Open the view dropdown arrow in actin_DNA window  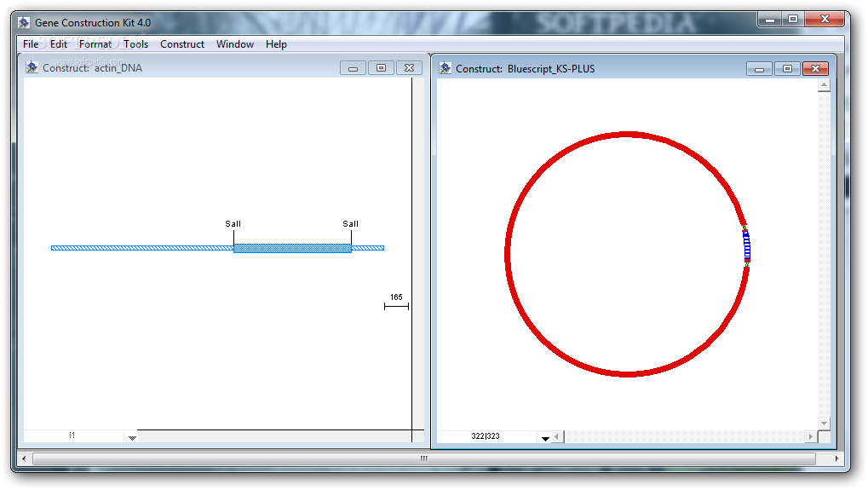pos(132,437)
